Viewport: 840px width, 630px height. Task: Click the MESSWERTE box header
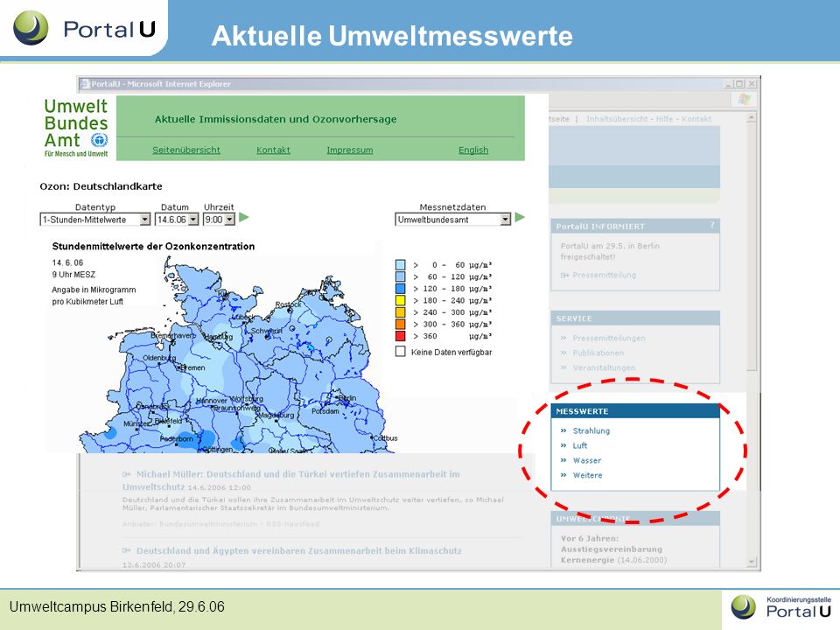[635, 411]
